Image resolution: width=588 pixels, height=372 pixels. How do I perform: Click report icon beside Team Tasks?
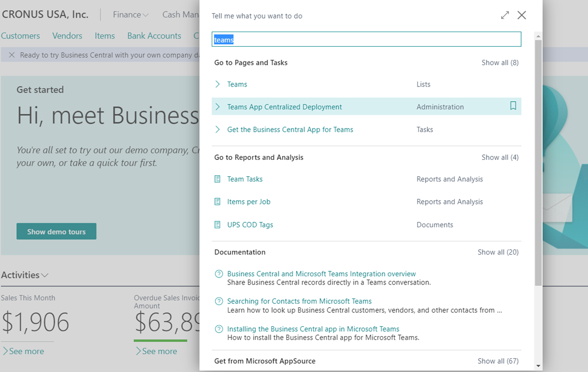(x=217, y=179)
